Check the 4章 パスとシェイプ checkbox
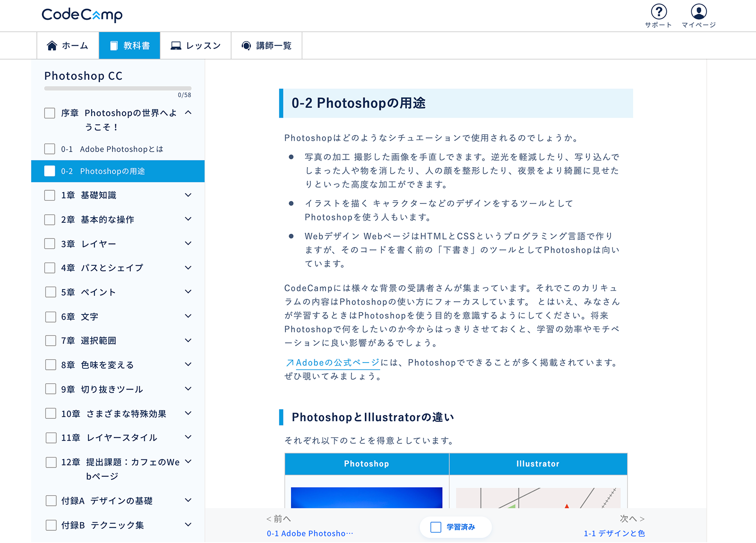The height and width of the screenshot is (543, 756). (50, 268)
